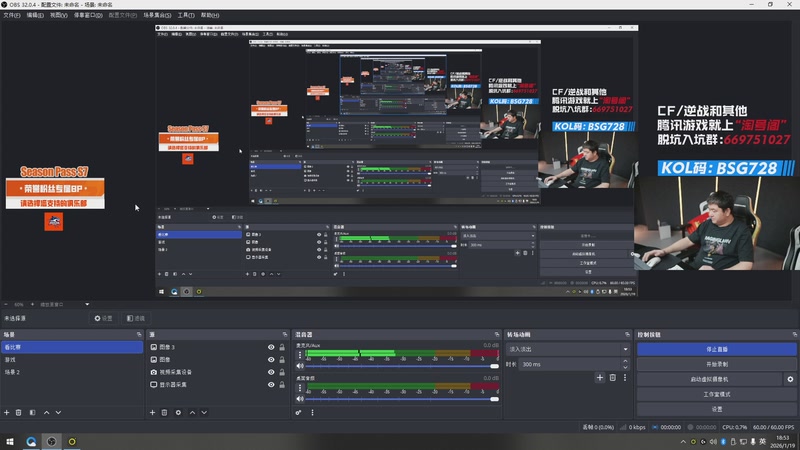The height and width of the screenshot is (450, 800).
Task: Zoom in the preview with the plus icon
Action: pos(32,304)
